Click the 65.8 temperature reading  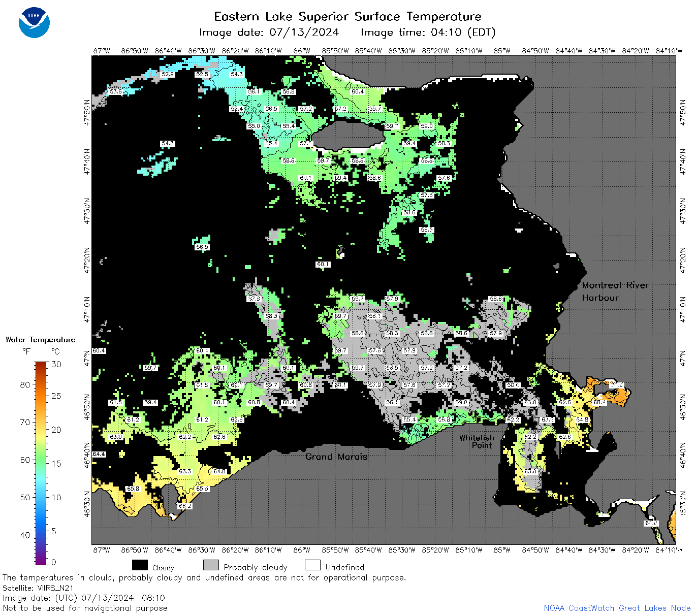tap(133, 489)
